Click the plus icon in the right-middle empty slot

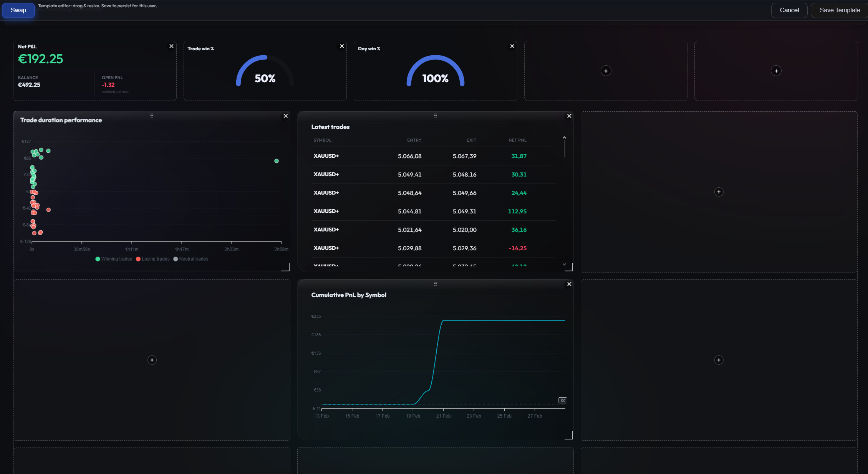(719, 192)
